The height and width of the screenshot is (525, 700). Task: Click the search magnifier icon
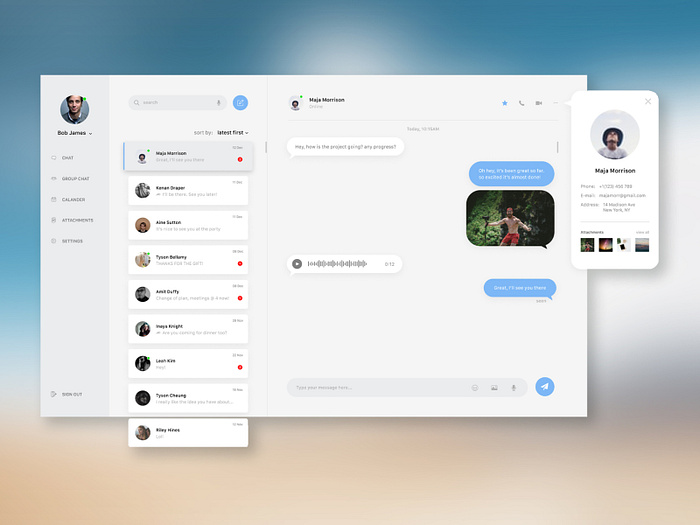(x=136, y=103)
